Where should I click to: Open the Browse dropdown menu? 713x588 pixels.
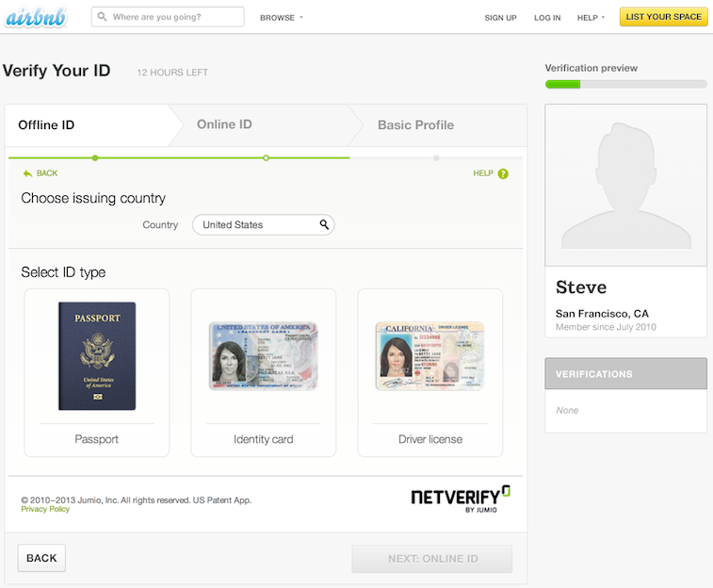[x=281, y=18]
